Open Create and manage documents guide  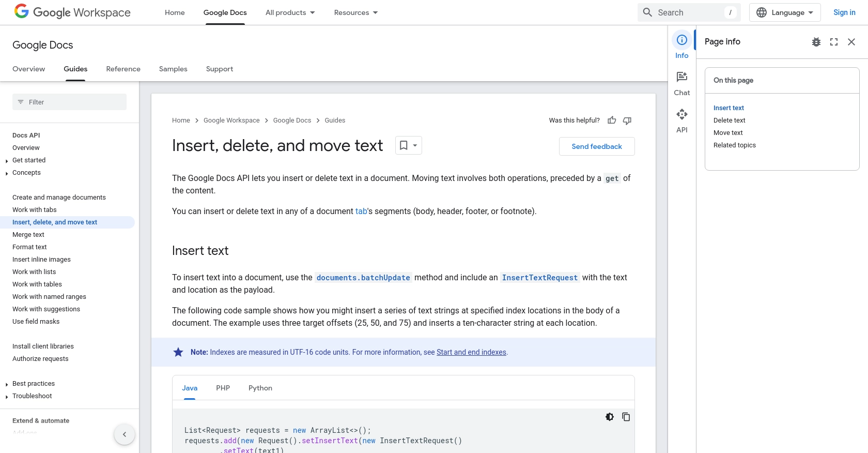tap(59, 198)
